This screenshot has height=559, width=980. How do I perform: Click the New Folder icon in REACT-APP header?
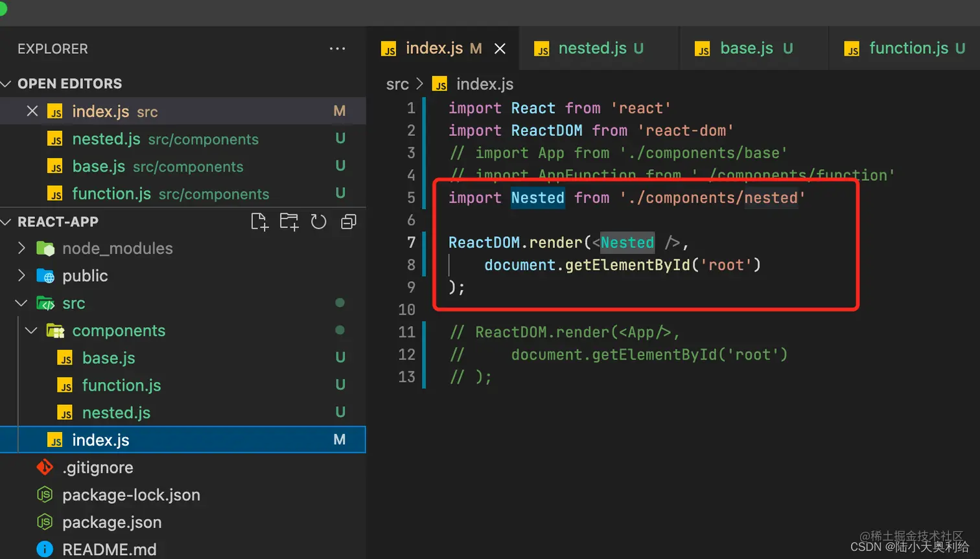point(289,222)
